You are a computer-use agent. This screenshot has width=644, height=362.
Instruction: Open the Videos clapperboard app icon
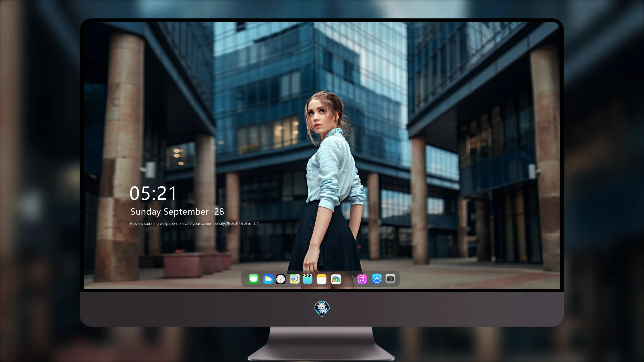(308, 279)
